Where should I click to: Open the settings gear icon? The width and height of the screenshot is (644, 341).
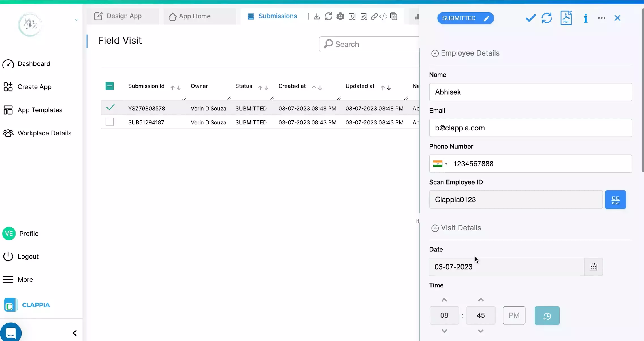click(x=340, y=16)
